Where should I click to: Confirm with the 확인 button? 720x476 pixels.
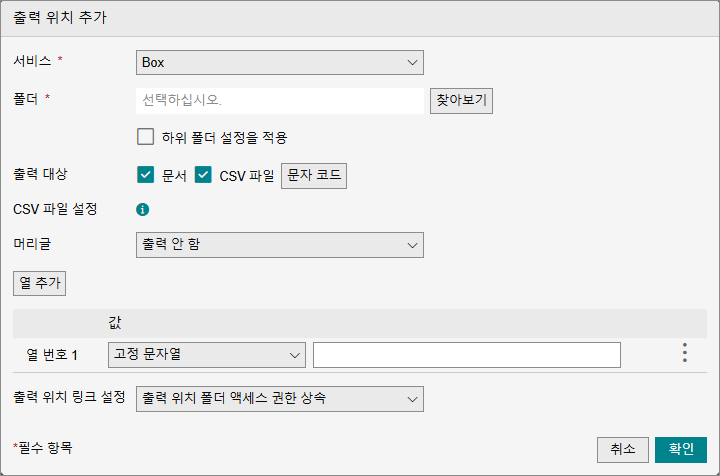681,449
